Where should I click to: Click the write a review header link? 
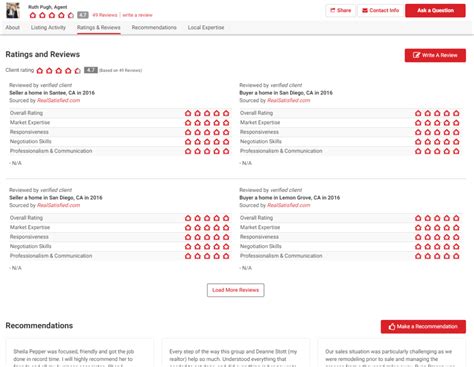coord(137,15)
